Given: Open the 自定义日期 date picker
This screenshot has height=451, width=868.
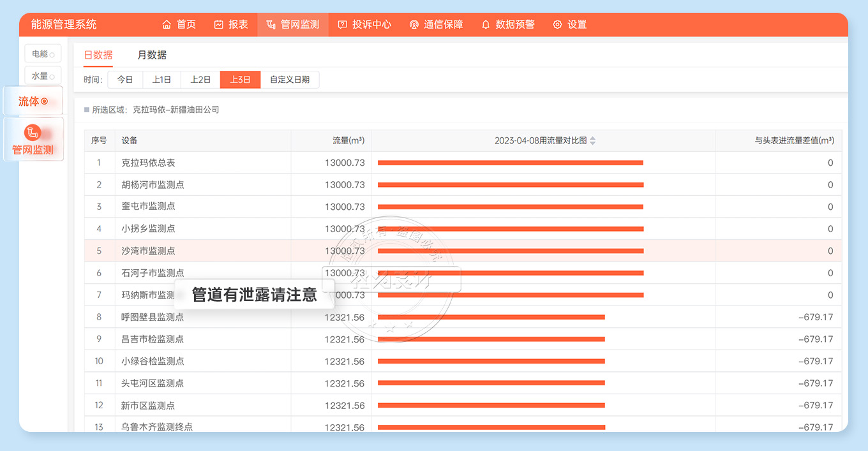Looking at the screenshot, I should [290, 80].
